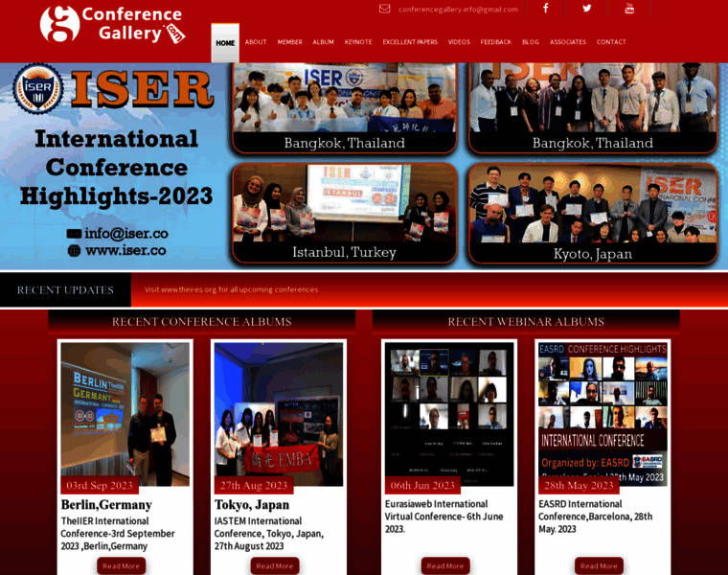The height and width of the screenshot is (575, 728).
Task: Click the www.theires.org upcoming conferences ticker
Action: click(231, 289)
